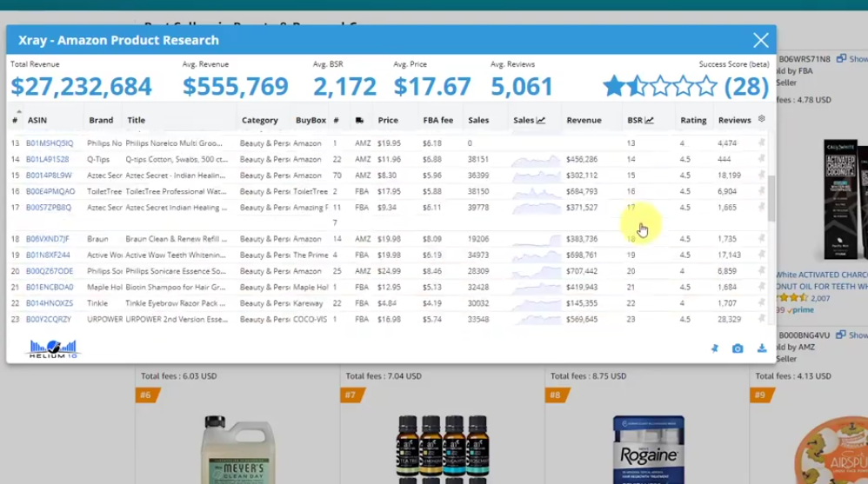Sort by the shipping truck column icon

pos(359,120)
